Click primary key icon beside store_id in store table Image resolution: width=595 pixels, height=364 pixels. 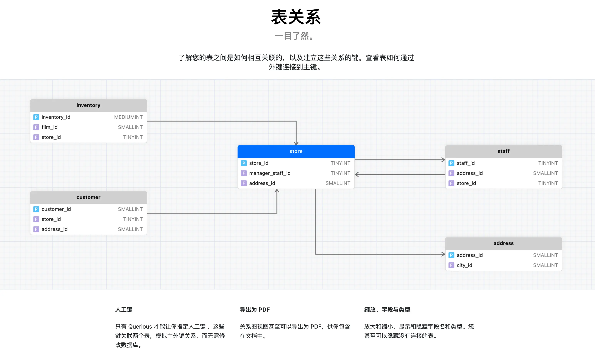[x=244, y=163]
